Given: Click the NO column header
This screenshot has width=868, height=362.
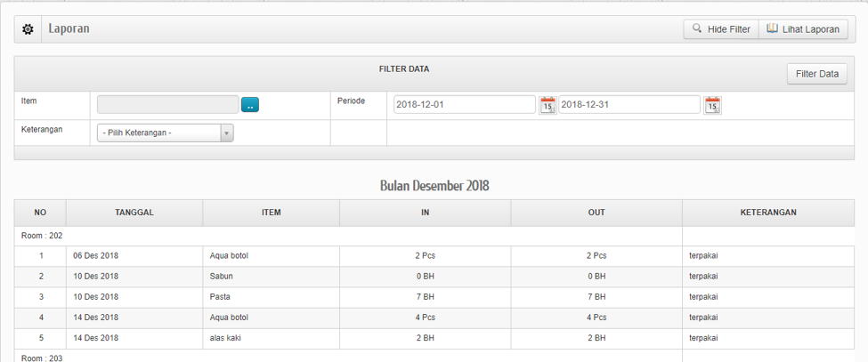Looking at the screenshot, I should point(40,213).
